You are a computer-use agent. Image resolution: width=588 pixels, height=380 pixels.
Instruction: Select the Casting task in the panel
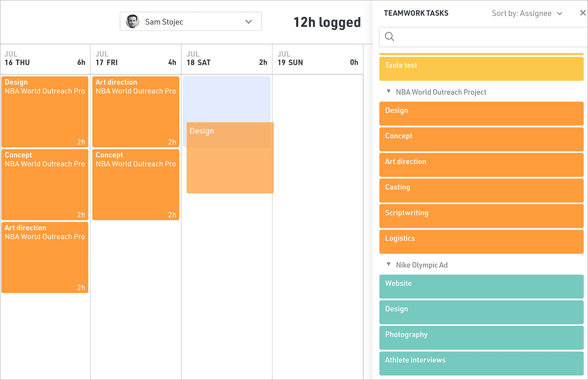pos(481,190)
